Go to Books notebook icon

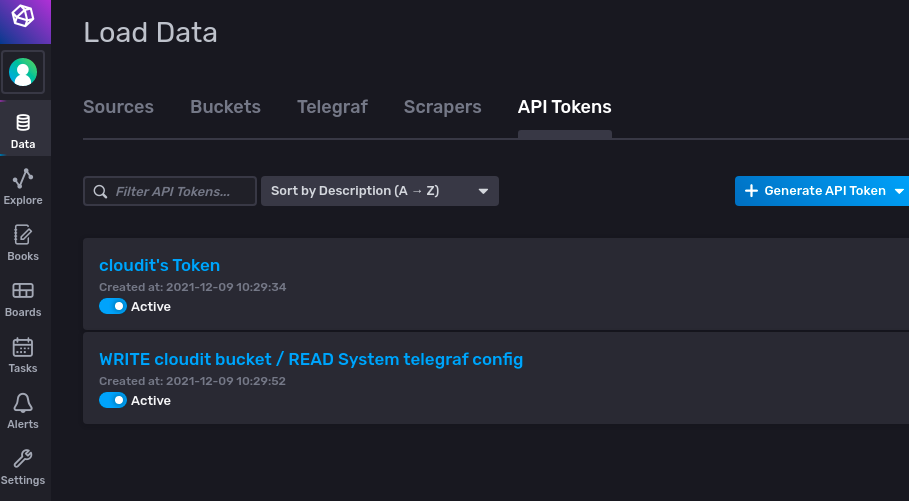click(23, 235)
